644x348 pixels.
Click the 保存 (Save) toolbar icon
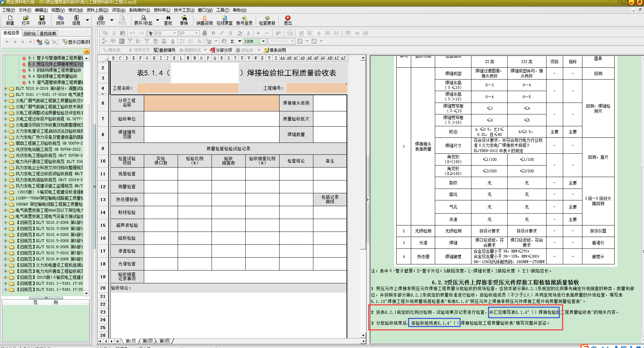[x=42, y=20]
